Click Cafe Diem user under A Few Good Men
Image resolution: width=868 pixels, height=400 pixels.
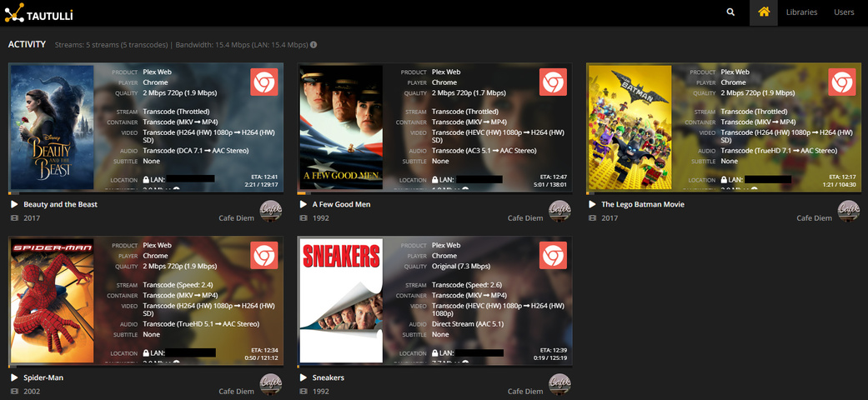[x=525, y=218]
